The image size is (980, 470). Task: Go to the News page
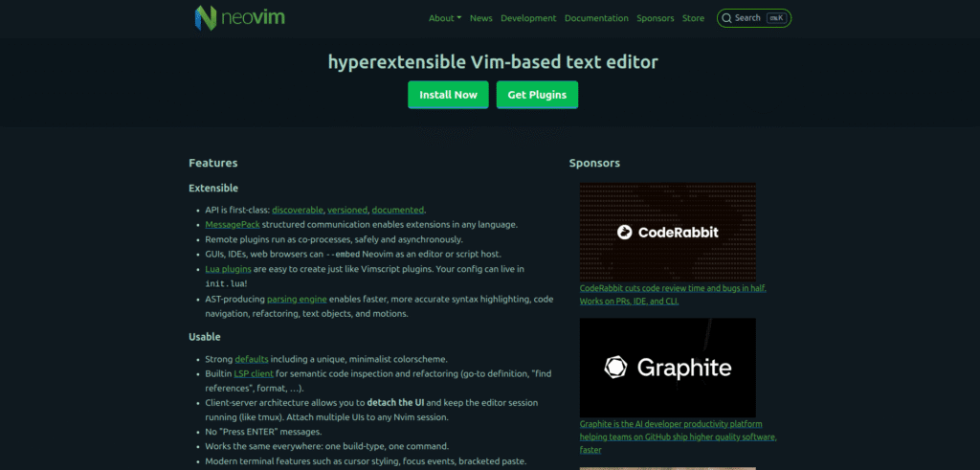(x=481, y=18)
